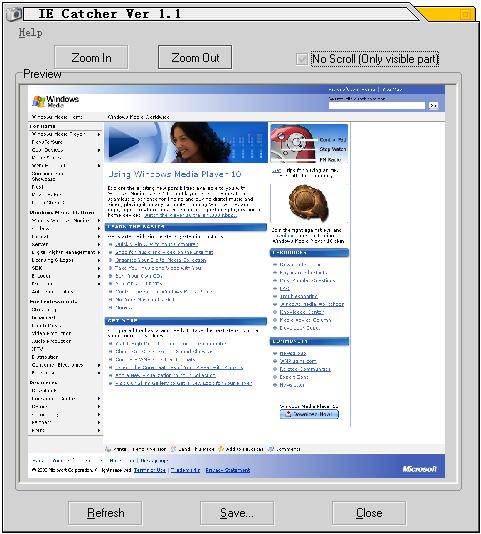Viewport: 481px width, 534px height.
Task: Click the Download Now button in preview
Action: click(309, 414)
